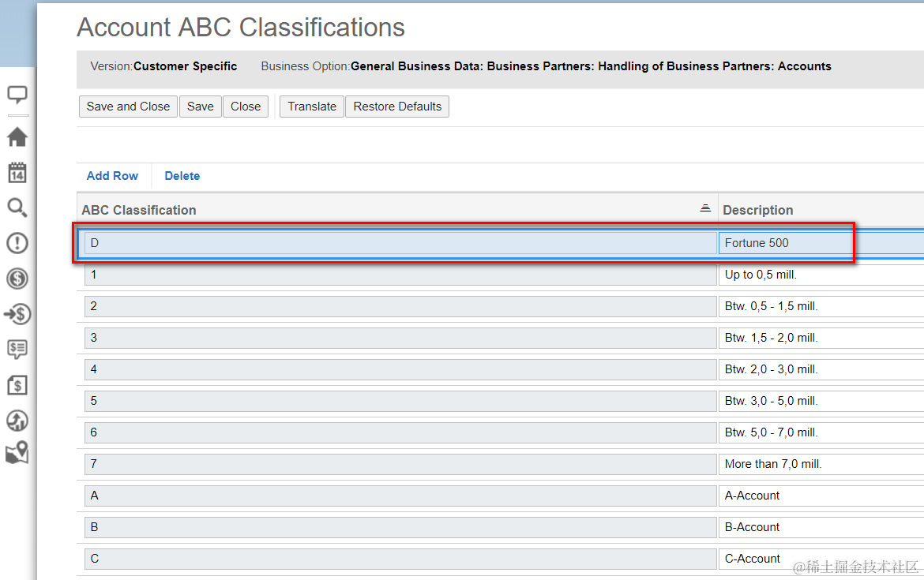Image resolution: width=924 pixels, height=580 pixels.
Task: Click the classification field containing 6
Action: pos(400,432)
